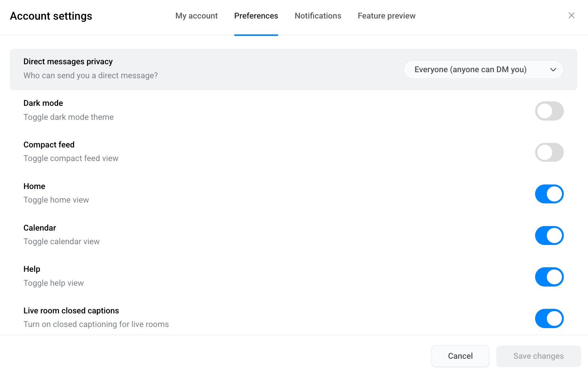Open the Notifications tab
Viewport: 588px width, 375px height.
click(318, 16)
